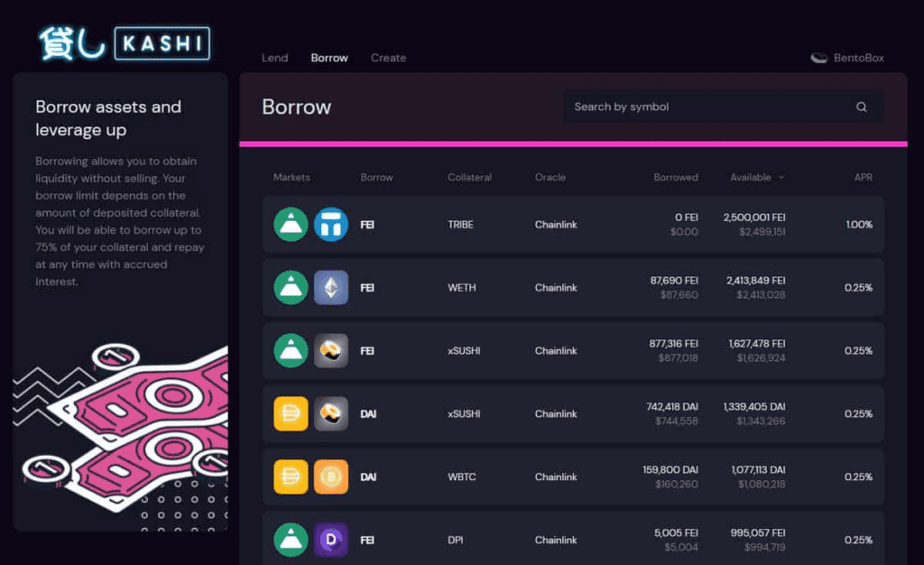
Task: Click 159,800 DAI borrowed amount
Action: 670,469
